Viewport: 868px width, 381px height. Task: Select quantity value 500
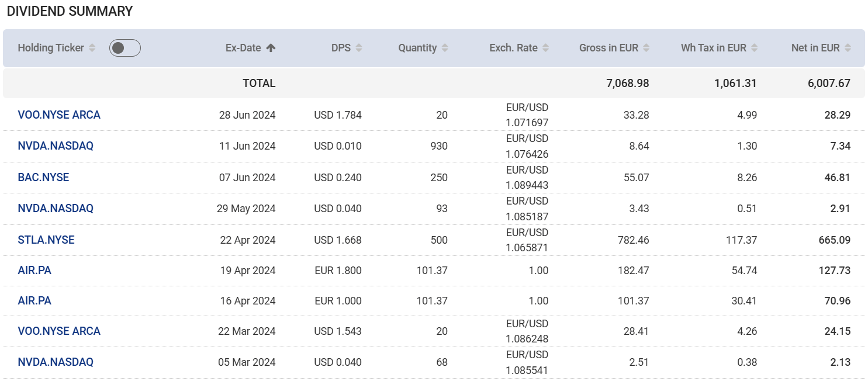coord(439,240)
